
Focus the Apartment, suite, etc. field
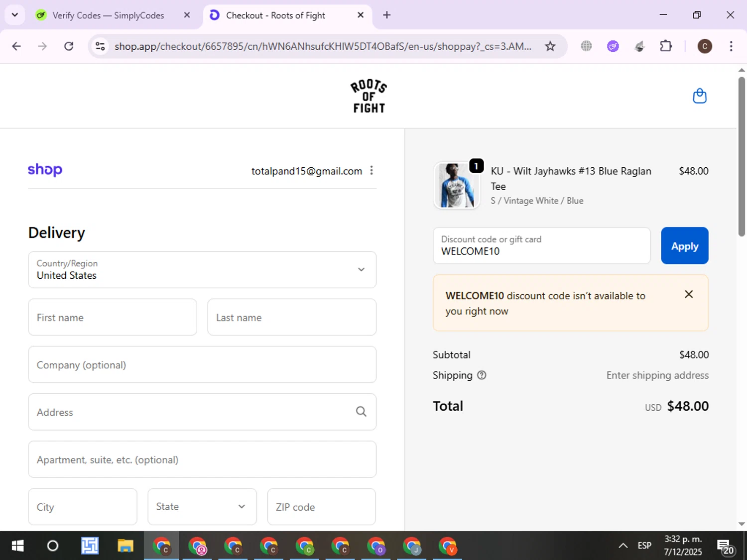tap(202, 459)
